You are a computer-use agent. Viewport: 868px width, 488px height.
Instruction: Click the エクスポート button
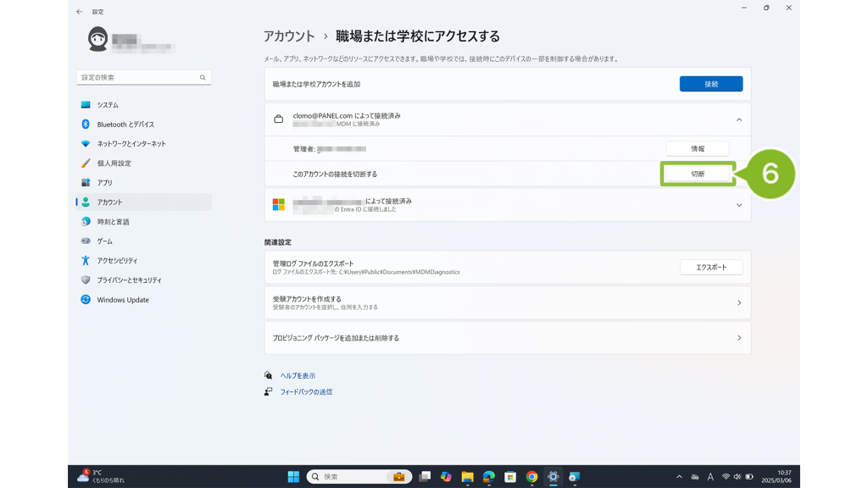coord(711,267)
